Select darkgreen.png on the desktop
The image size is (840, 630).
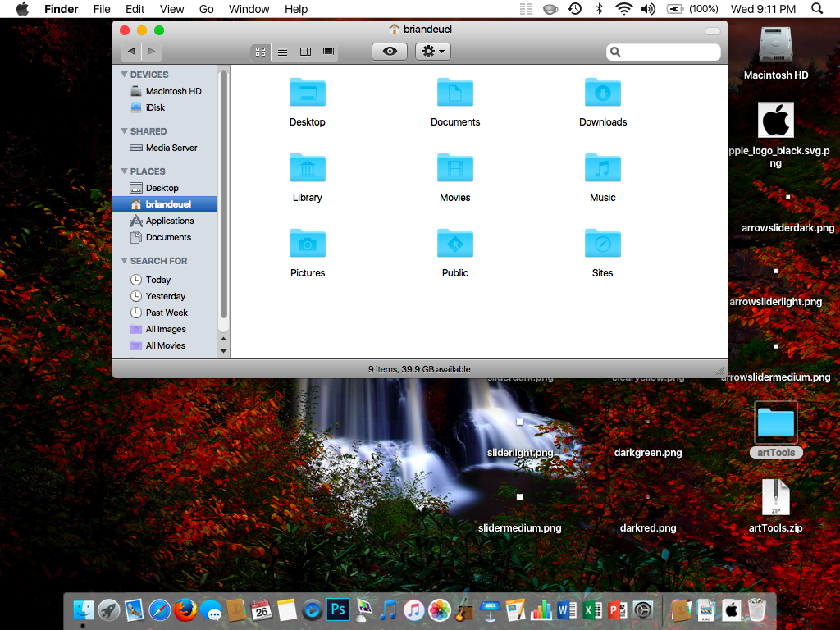(x=648, y=453)
